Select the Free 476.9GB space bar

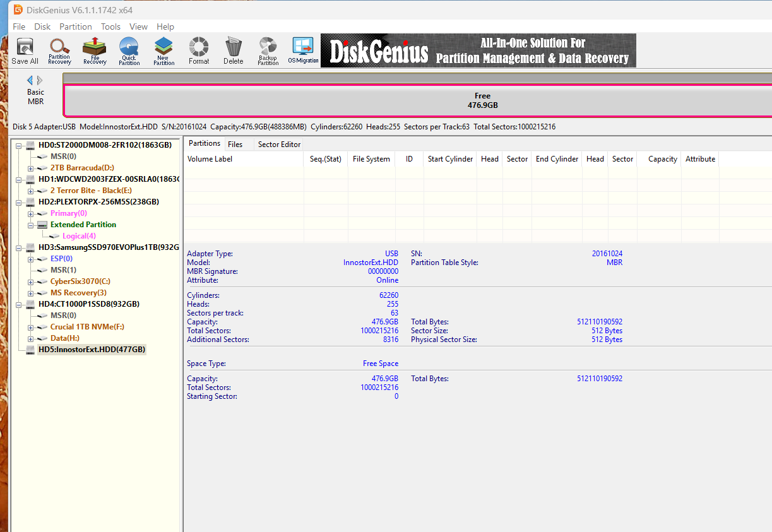(418, 101)
